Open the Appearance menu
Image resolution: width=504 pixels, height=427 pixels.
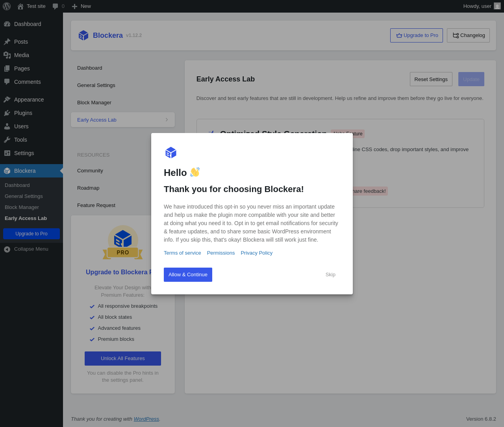(x=31, y=100)
